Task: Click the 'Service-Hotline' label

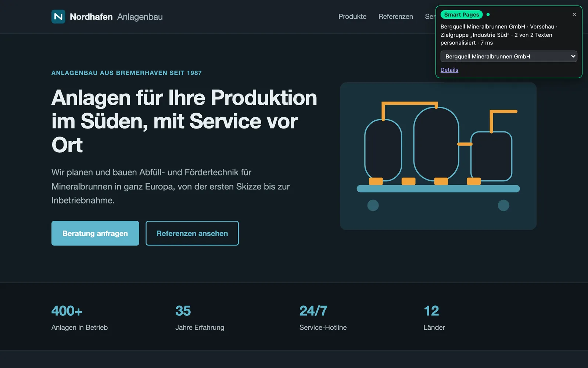Action: click(323, 328)
